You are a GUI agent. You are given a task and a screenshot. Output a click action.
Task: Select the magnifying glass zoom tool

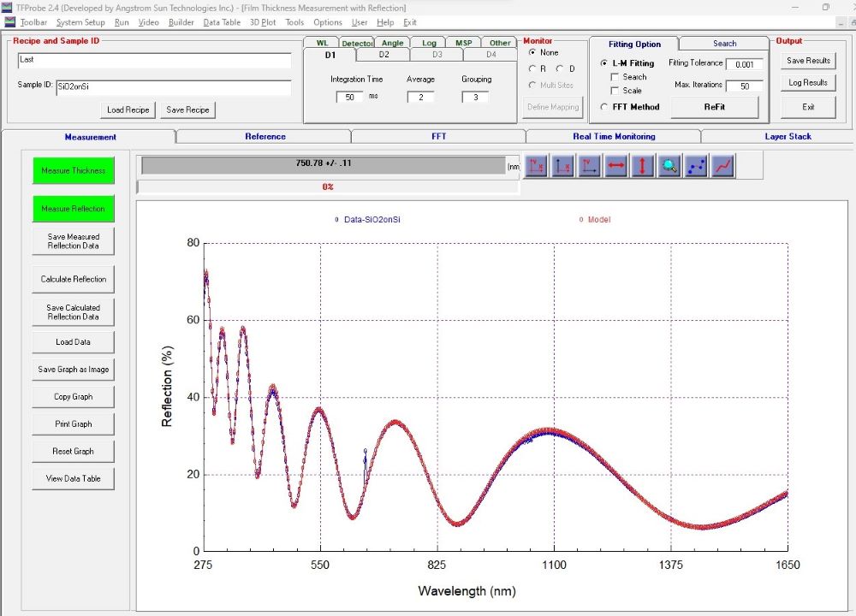pyautogui.click(x=669, y=165)
